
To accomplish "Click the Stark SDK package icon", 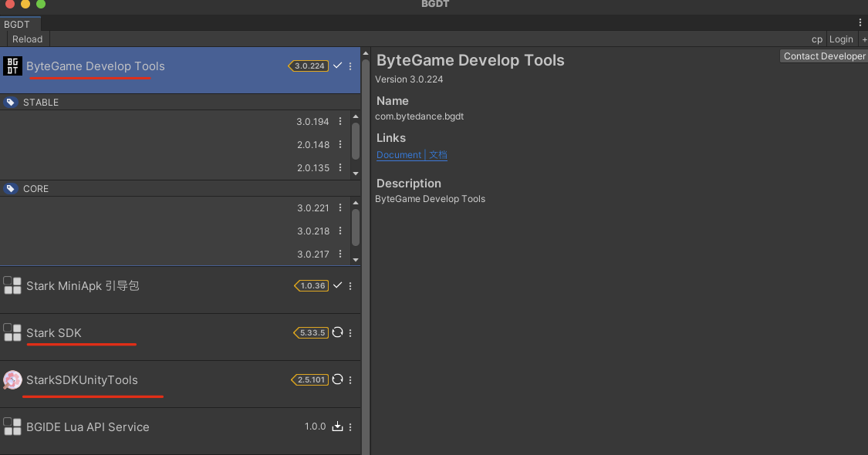I will pos(12,332).
